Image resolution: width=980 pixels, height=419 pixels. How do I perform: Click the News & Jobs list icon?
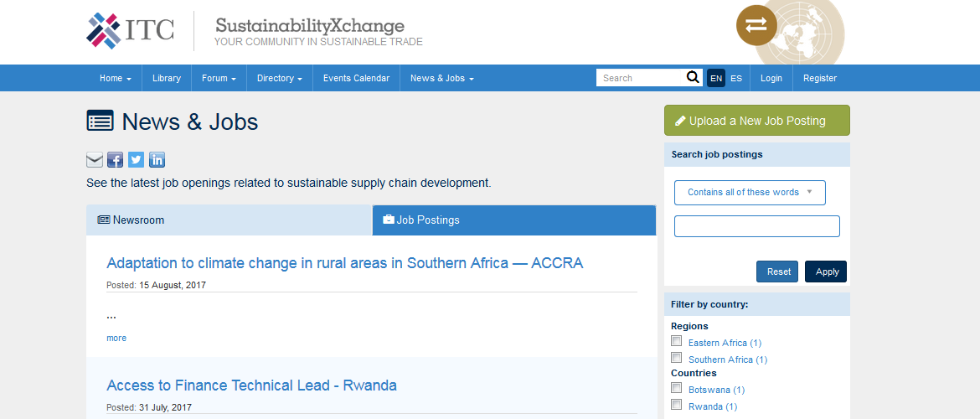(100, 121)
